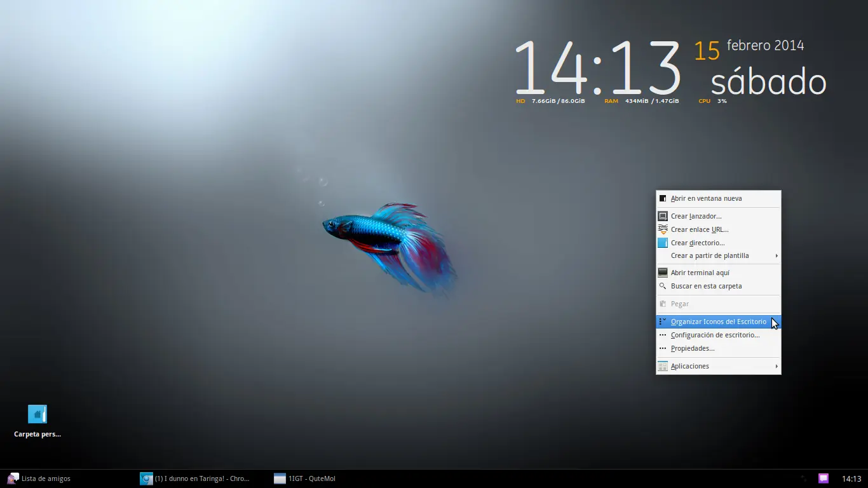Click the HD usage value 7.66GiB / 86.0GiB
The height and width of the screenshot is (488, 868).
pyautogui.click(x=558, y=101)
